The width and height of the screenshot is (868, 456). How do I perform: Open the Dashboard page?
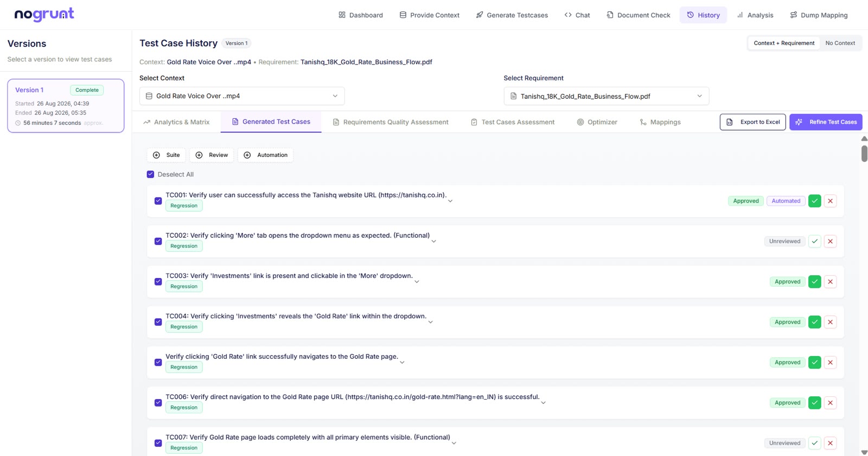(x=361, y=15)
